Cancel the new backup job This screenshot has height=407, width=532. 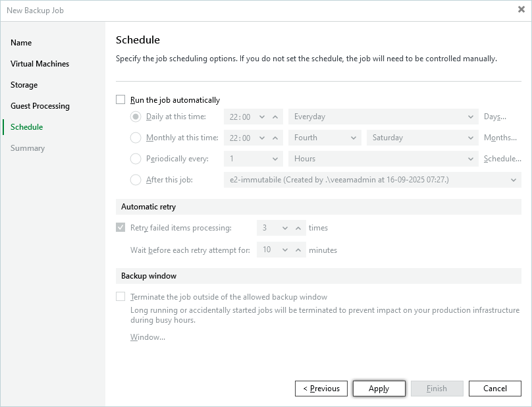495,389
